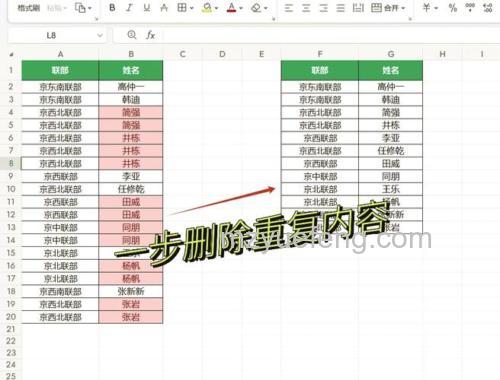Apply percent style format
500x380 pixels.
453,8
